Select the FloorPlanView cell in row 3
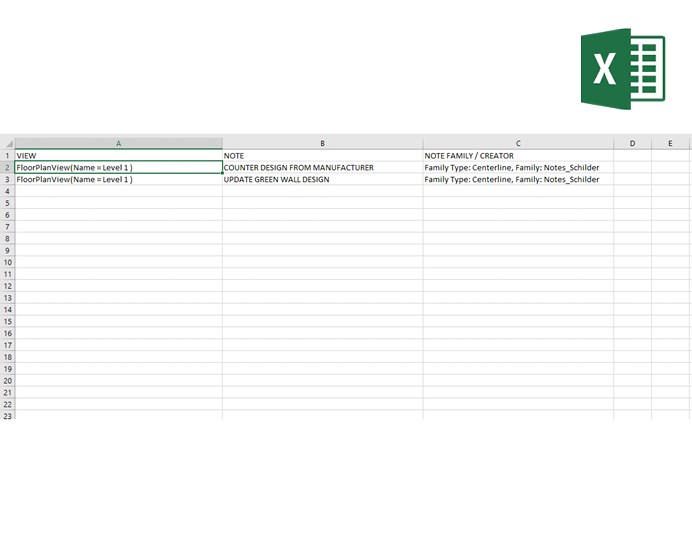 tap(118, 180)
